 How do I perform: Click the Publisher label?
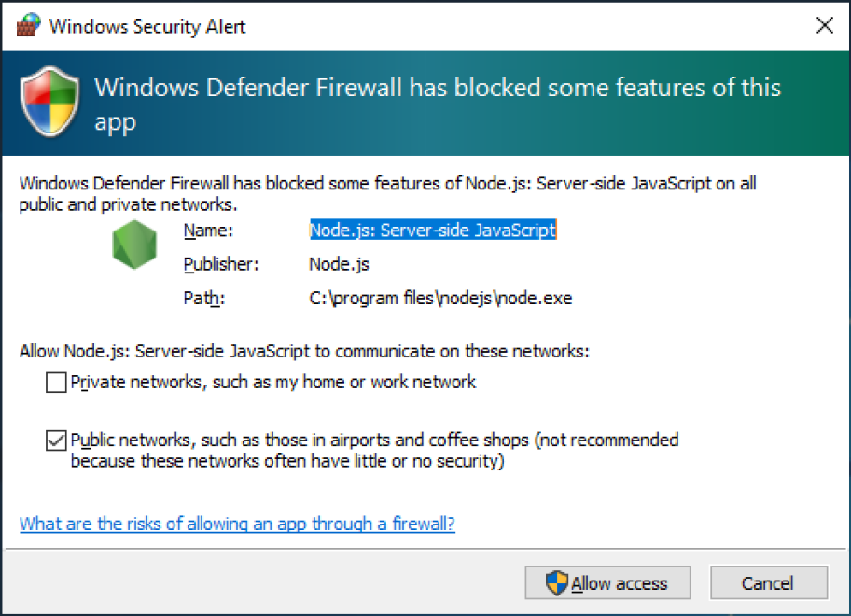221,264
